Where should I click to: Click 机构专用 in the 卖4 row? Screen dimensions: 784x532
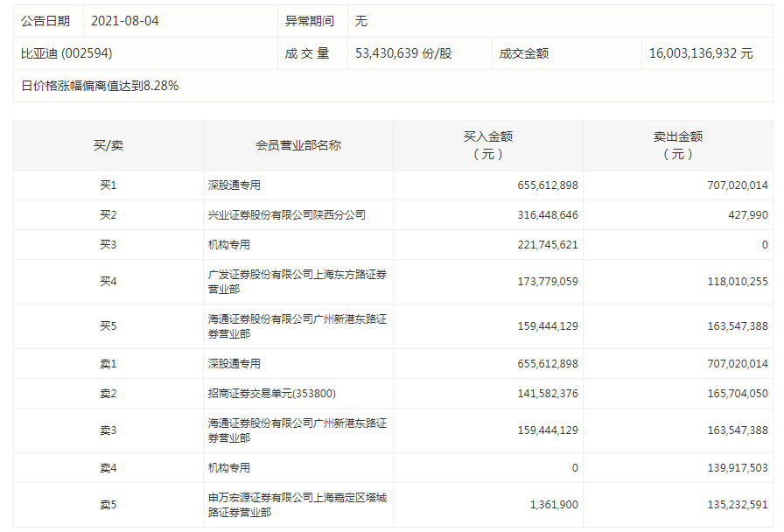[x=229, y=468]
